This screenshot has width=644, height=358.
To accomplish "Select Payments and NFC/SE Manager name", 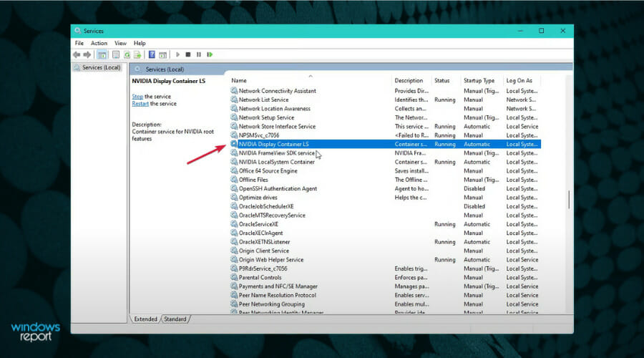I will click(278, 286).
